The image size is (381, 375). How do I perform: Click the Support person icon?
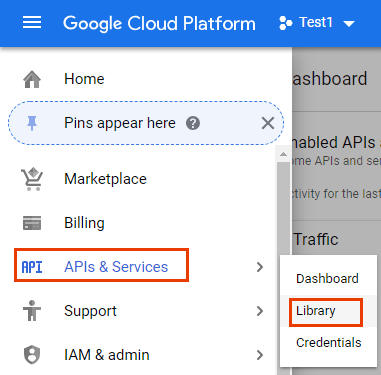[32, 311]
